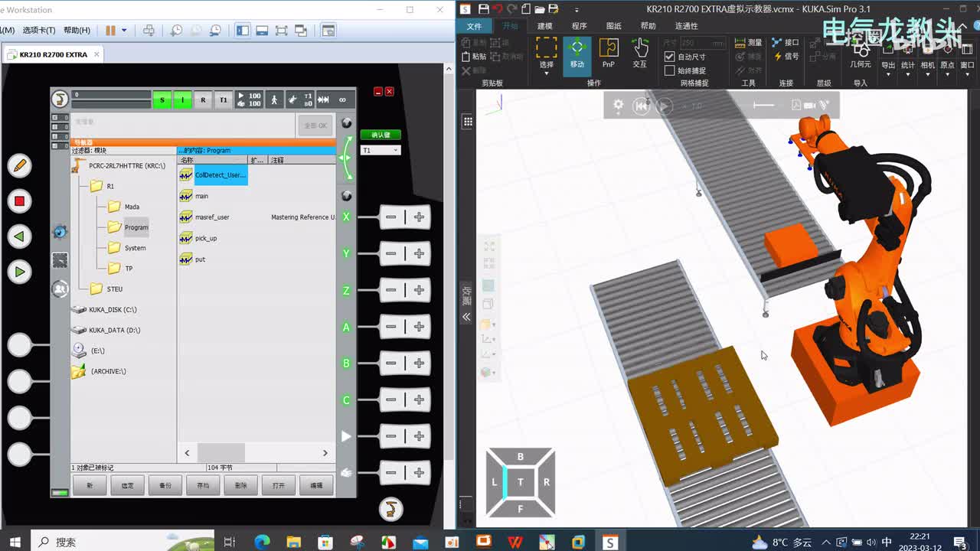Toggle the submit interpreter S status button
Image resolution: width=980 pixels, height=551 pixels.
click(x=162, y=99)
